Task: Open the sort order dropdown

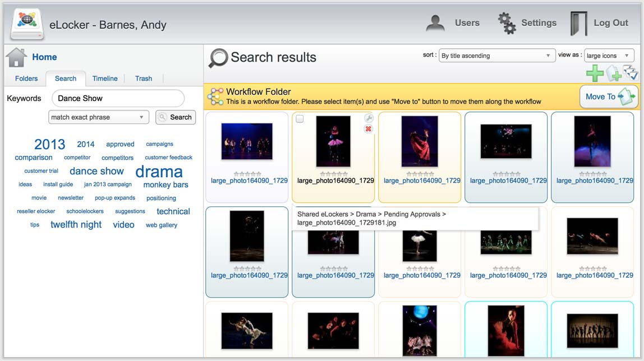Action: coord(496,55)
